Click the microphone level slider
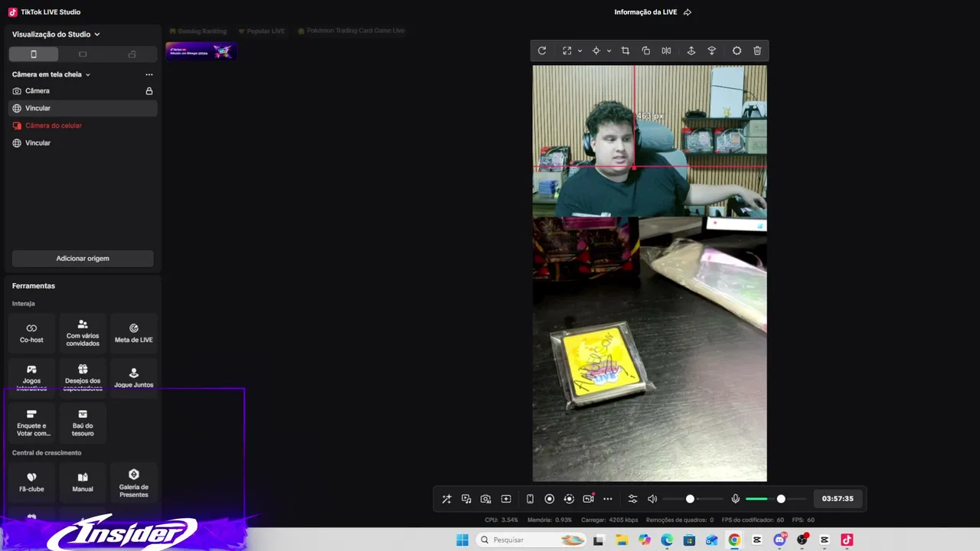This screenshot has height=551, width=980. [x=775, y=499]
